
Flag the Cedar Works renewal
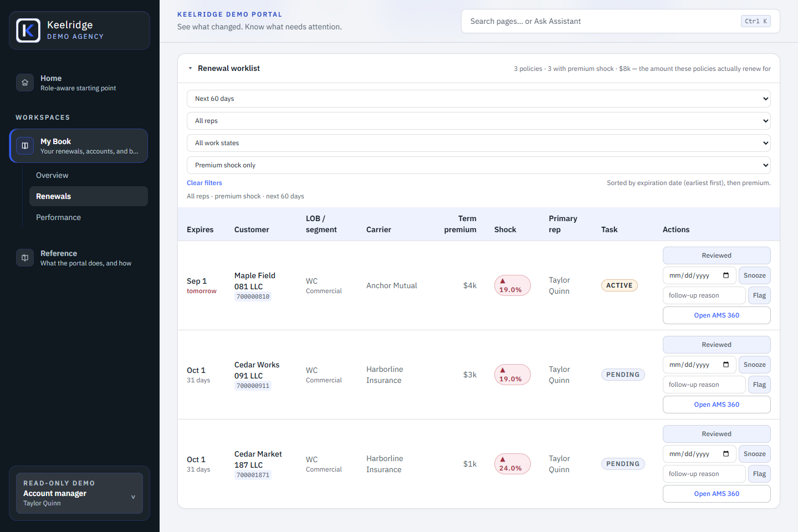click(759, 385)
